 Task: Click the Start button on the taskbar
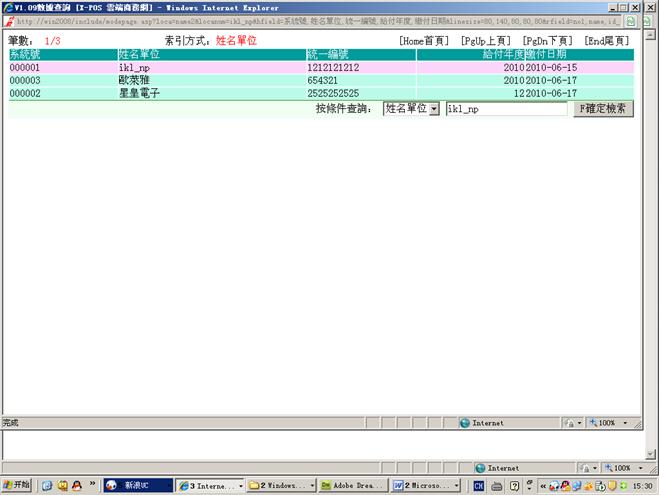click(17, 485)
